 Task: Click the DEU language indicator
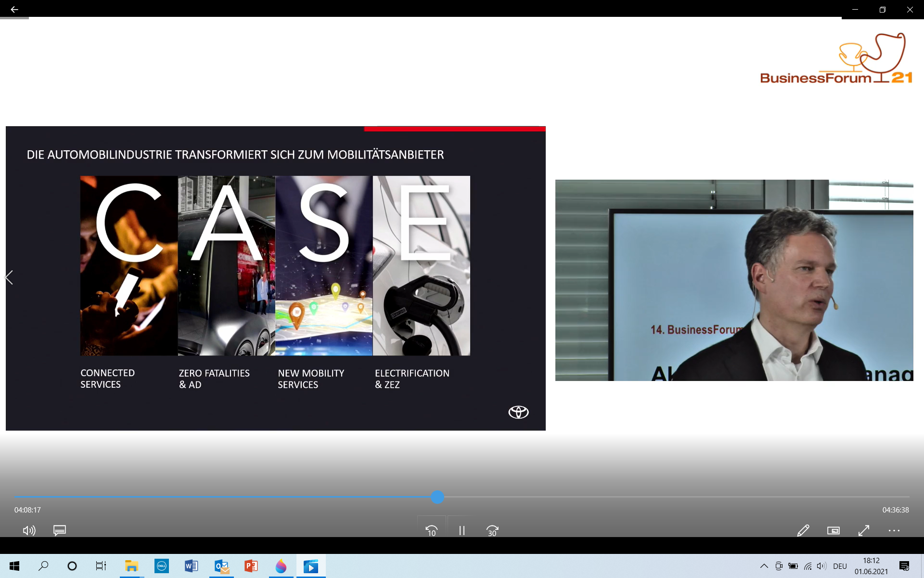(x=840, y=566)
